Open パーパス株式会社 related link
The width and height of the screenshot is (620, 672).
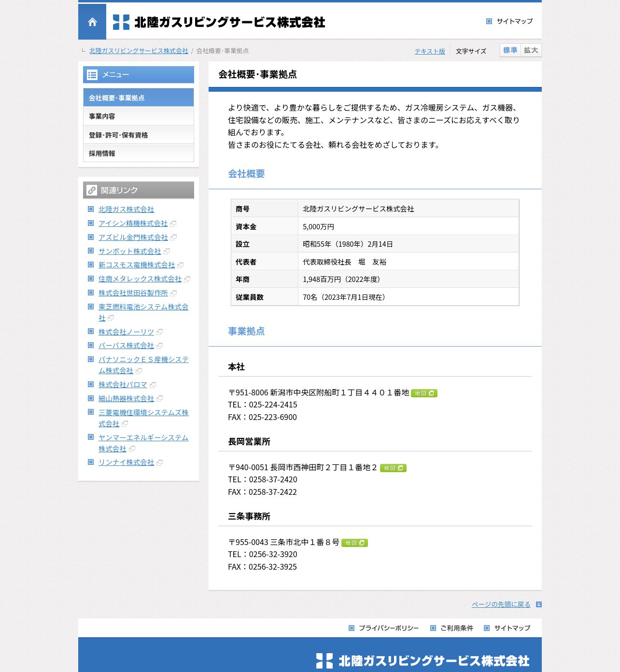click(126, 346)
